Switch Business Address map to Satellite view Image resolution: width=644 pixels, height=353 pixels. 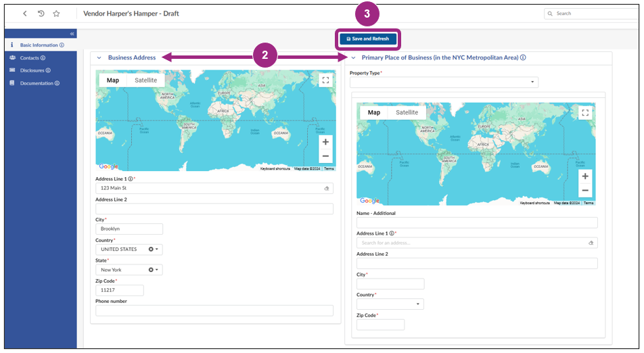tap(145, 80)
